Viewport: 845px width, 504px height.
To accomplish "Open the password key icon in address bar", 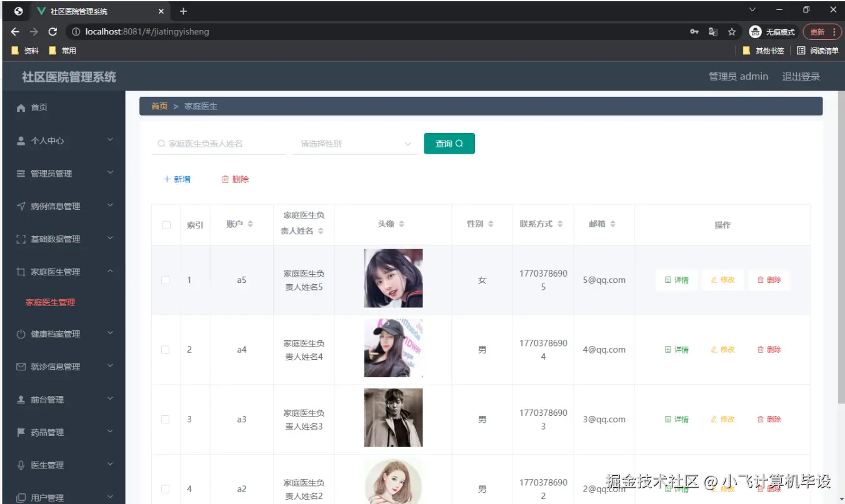I will 694,32.
